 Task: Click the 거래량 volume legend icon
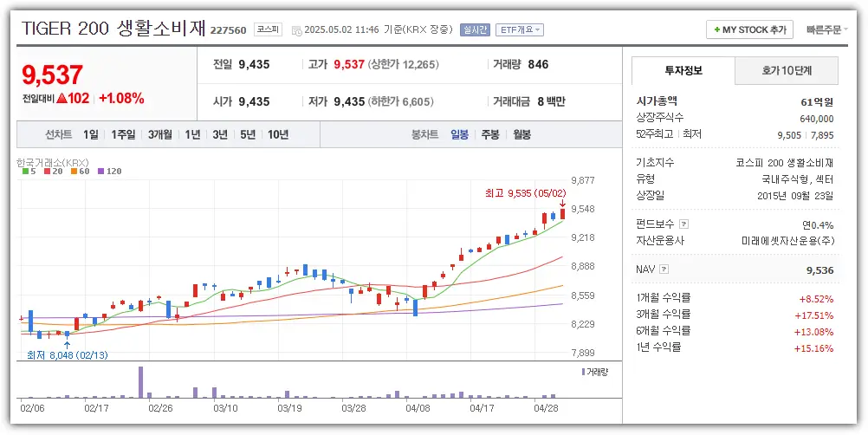[x=583, y=372]
